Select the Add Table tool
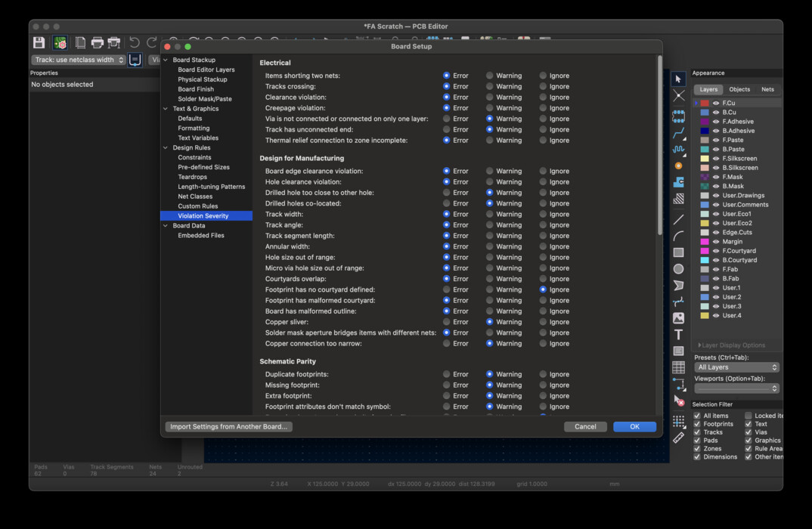Screen dimensions: 812x529 pyautogui.click(x=678, y=367)
